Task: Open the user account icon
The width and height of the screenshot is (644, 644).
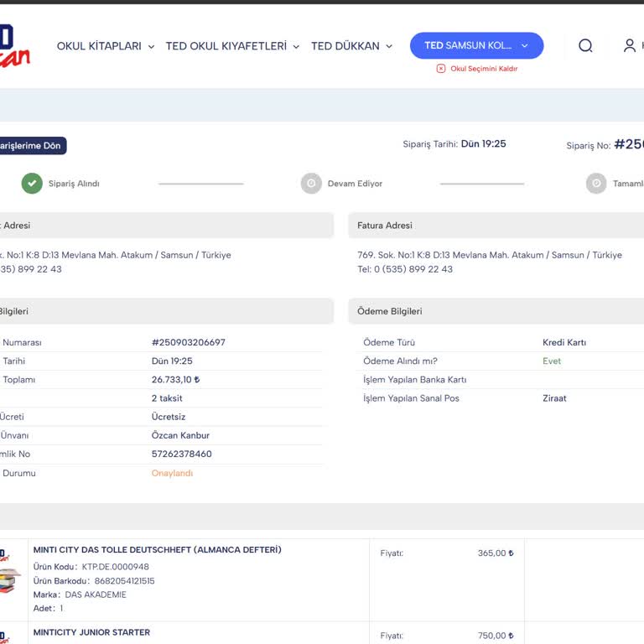Action: coord(630,46)
